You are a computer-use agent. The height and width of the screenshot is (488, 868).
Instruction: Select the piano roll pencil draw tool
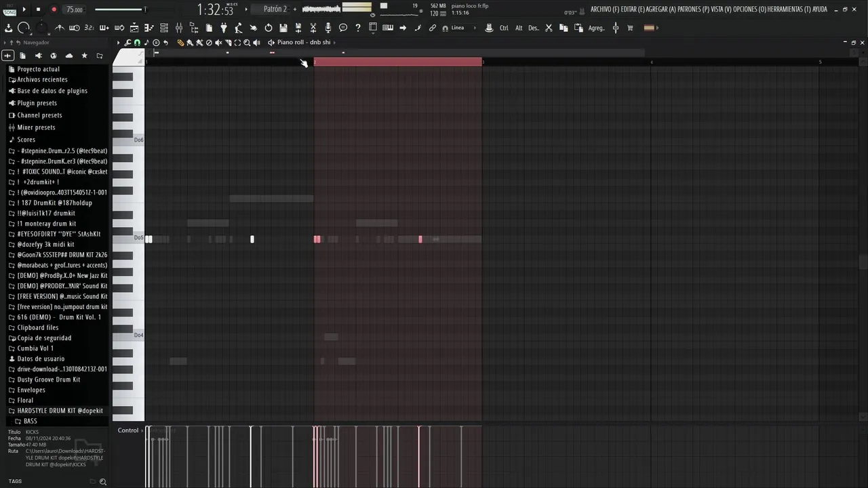tap(180, 43)
